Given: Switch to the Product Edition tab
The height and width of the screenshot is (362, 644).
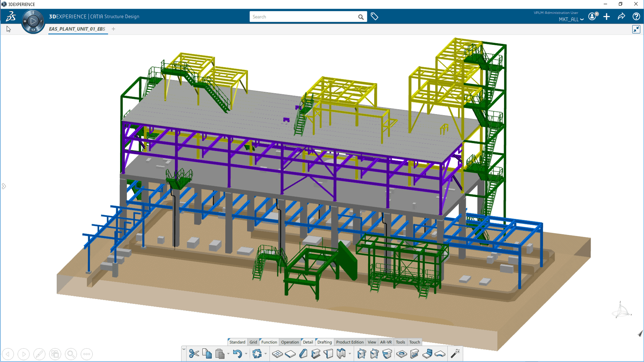Looking at the screenshot, I should 350,342.
